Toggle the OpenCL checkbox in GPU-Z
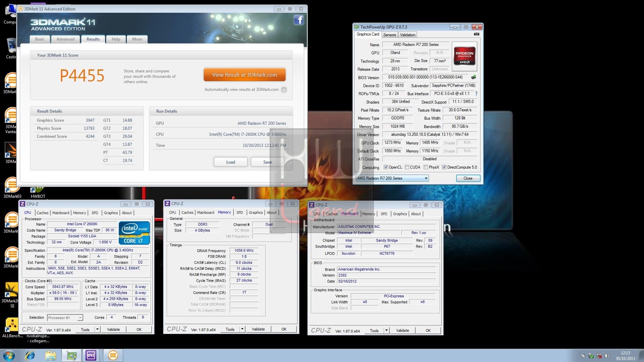The image size is (644, 362). (386, 167)
